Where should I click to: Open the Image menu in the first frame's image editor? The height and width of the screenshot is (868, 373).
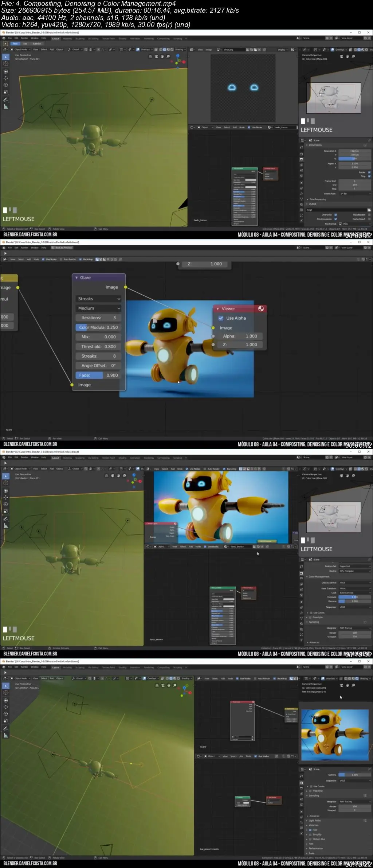tap(209, 50)
